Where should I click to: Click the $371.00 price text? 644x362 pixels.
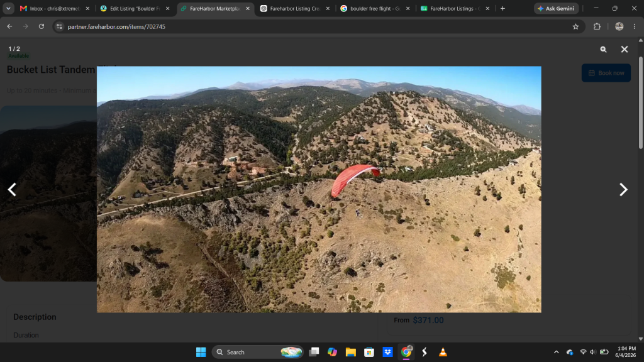[x=428, y=320]
